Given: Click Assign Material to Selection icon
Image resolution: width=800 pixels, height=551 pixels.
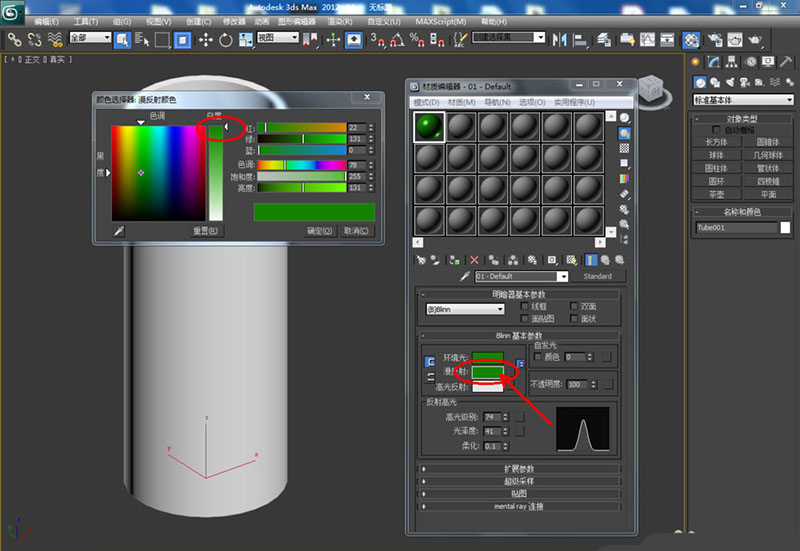Looking at the screenshot, I should pyautogui.click(x=454, y=259).
